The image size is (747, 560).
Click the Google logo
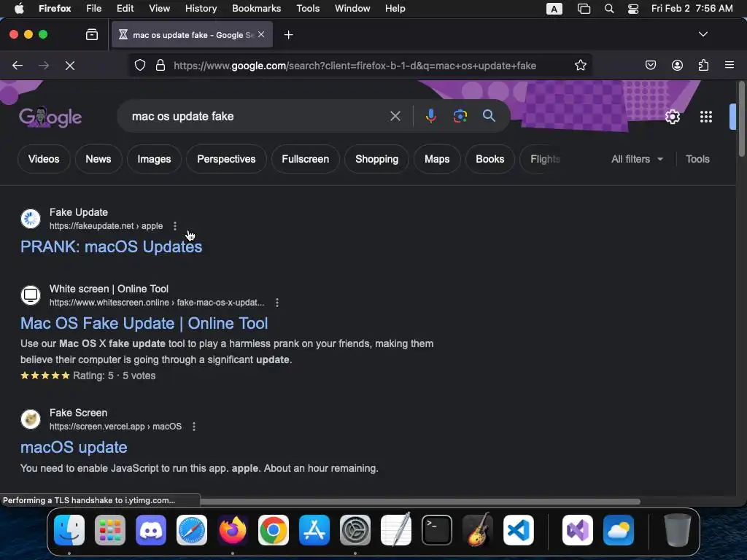[50, 117]
